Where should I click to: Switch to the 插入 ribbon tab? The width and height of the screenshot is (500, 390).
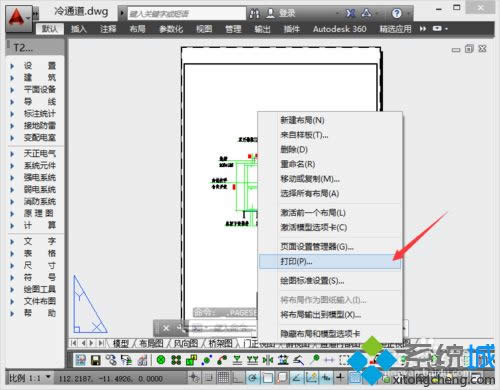[79, 29]
